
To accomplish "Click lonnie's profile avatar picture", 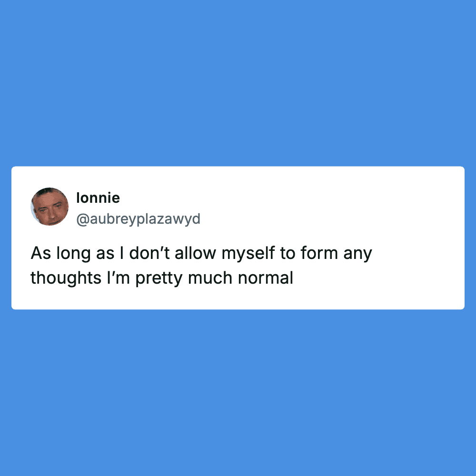I will (x=50, y=206).
